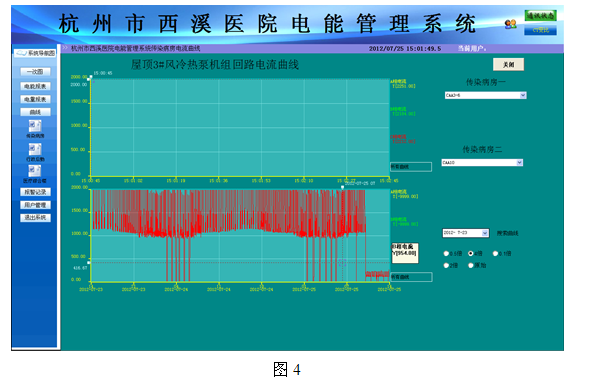Screen dimensions: 612x379
Task: Click the blue CT变比 button
Action: coord(540,30)
